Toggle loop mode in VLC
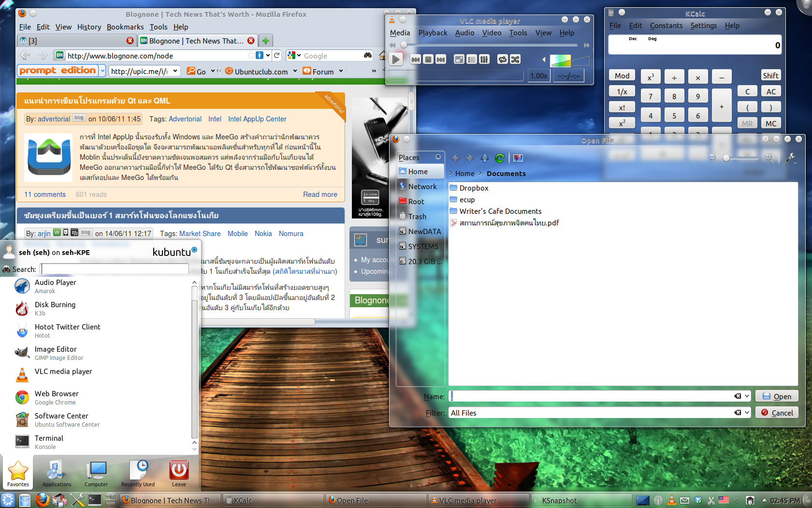 tap(503, 60)
